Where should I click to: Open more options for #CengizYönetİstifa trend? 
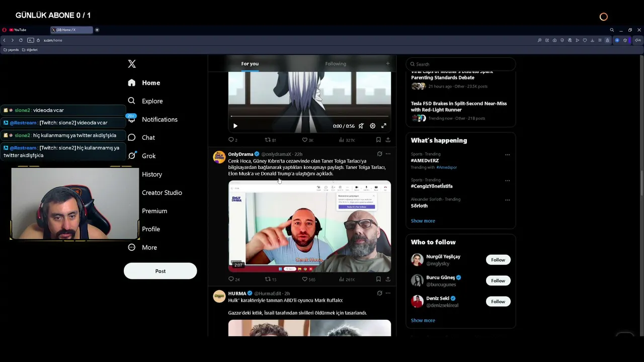pos(507,180)
